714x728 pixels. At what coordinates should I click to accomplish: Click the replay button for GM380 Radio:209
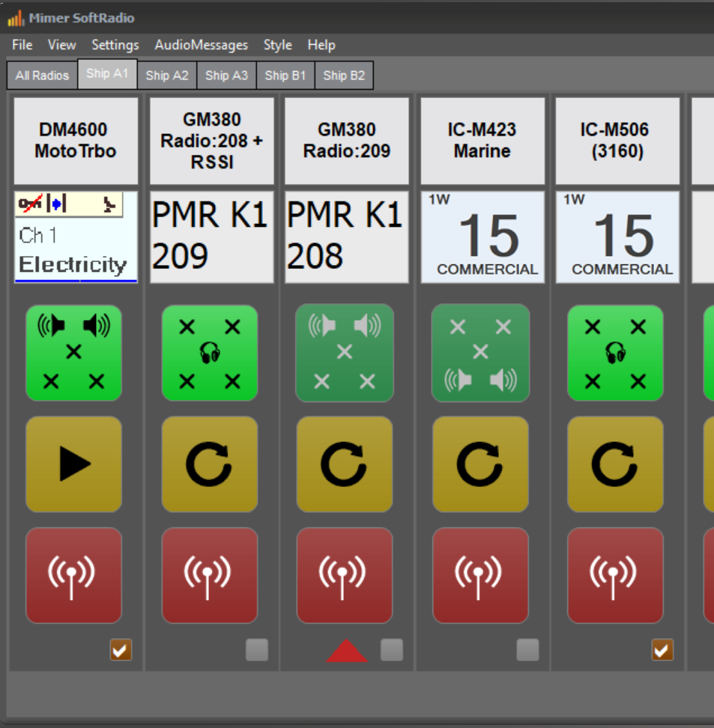point(345,464)
